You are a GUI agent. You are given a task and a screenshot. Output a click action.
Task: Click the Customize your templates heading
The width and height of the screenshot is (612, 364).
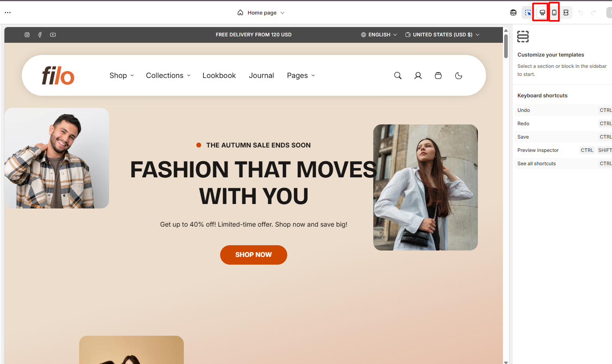tap(551, 55)
